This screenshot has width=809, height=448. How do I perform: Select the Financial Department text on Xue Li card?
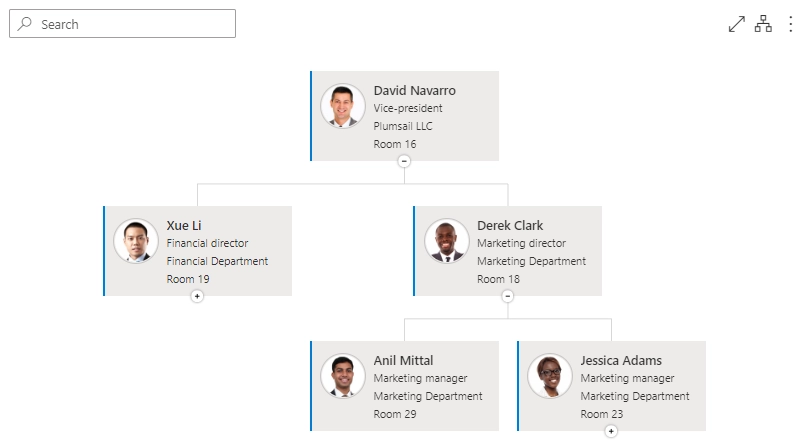click(x=217, y=261)
